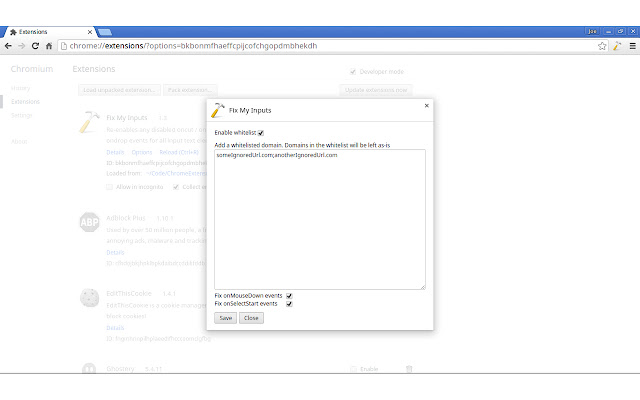Toggle Fix onMouseDown events checkbox
This screenshot has width=640, height=400.
pyautogui.click(x=289, y=296)
